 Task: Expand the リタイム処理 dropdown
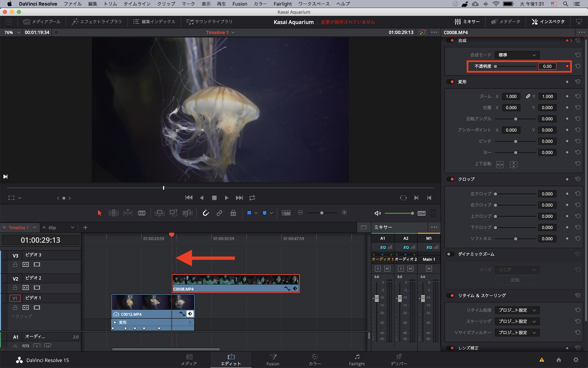tap(517, 310)
